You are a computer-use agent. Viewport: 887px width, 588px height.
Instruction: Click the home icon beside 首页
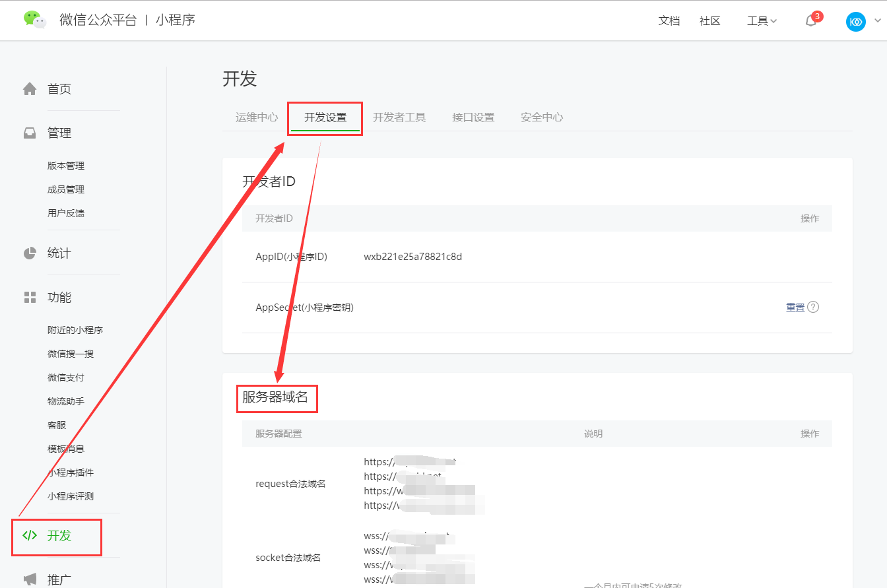pyautogui.click(x=30, y=89)
